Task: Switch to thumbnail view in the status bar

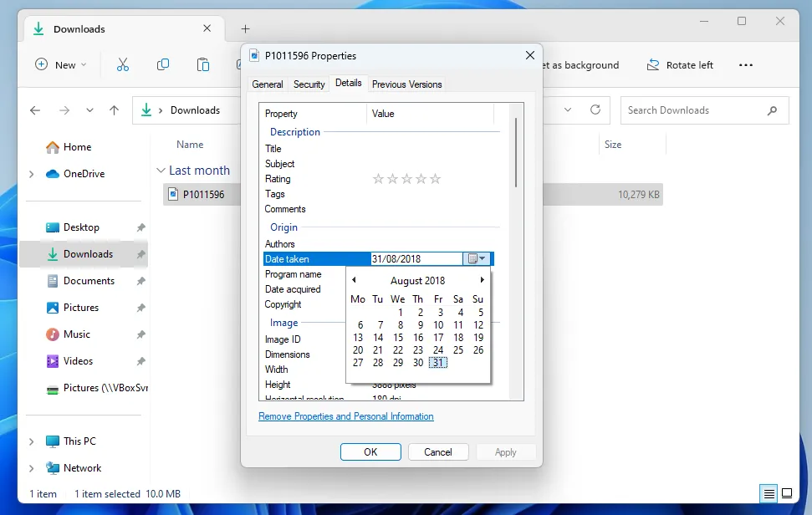Action: coord(786,493)
